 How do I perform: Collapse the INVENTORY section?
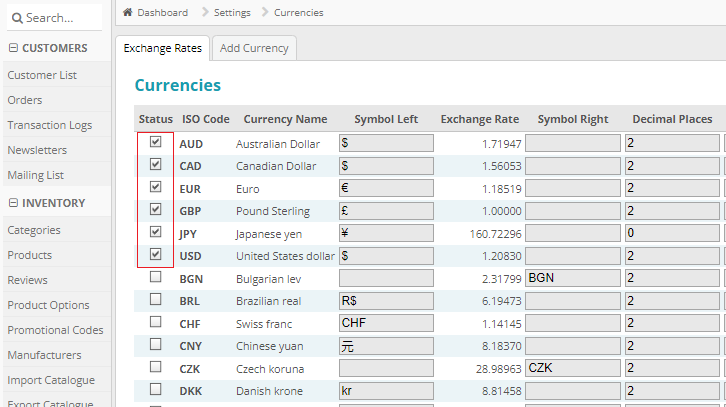tap(13, 203)
